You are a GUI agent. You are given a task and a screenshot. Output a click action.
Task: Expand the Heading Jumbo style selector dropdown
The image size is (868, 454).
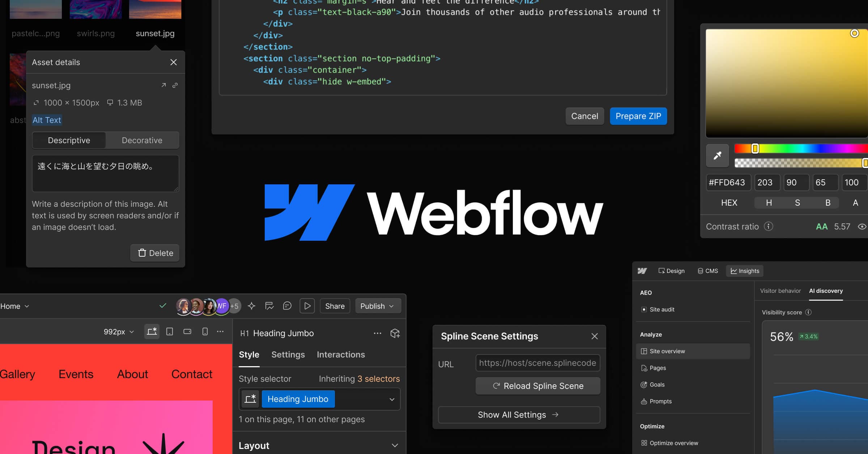coord(392,399)
